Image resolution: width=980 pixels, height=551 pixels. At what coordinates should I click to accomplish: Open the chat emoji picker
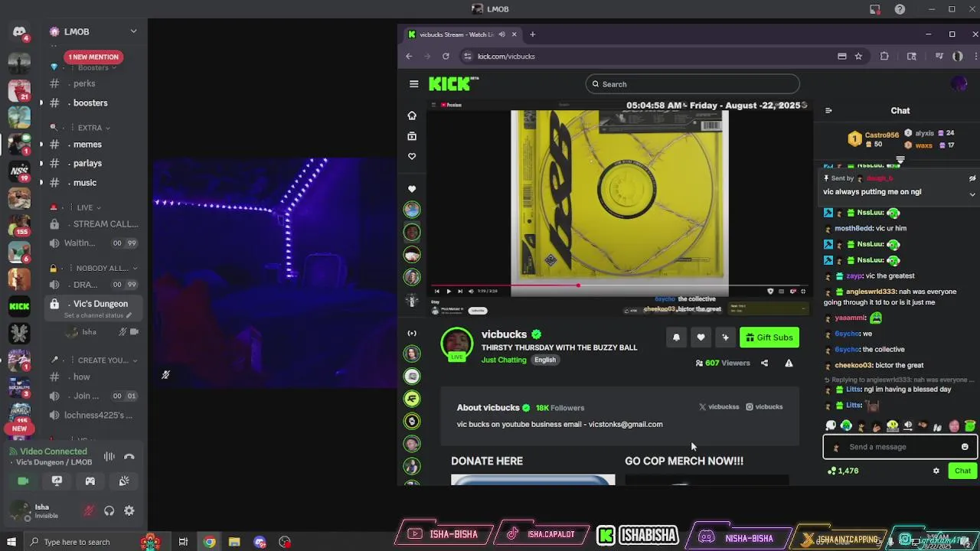point(965,447)
